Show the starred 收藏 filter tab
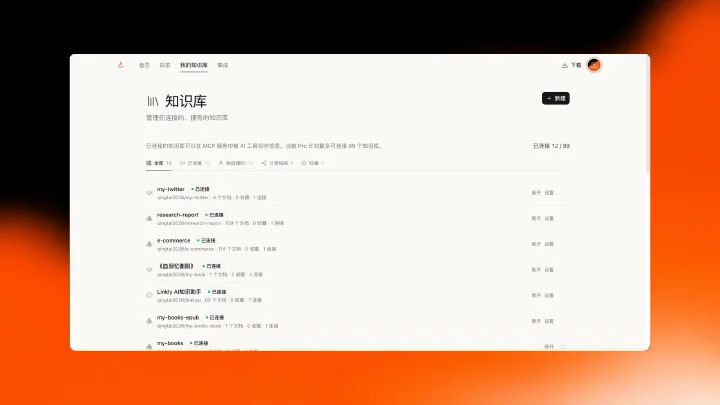Viewport: 720px width, 405px height. [x=313, y=163]
